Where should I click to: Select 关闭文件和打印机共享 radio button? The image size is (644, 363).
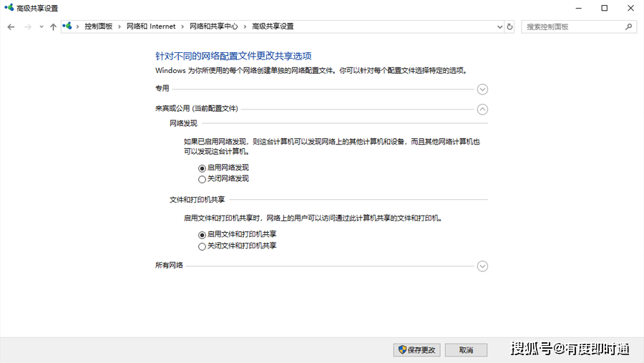click(202, 246)
